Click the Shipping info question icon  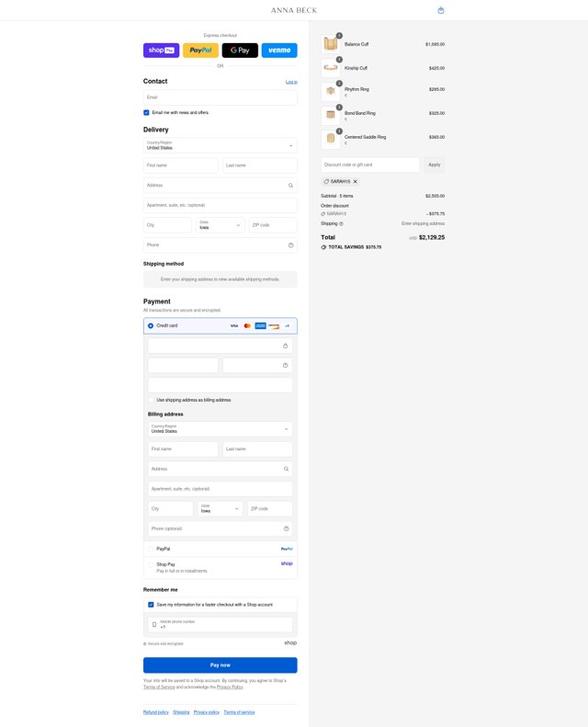pyautogui.click(x=342, y=223)
